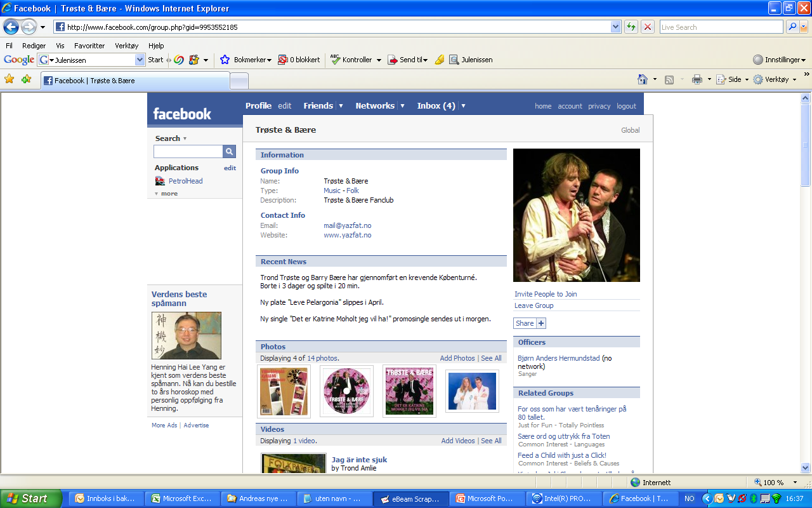Click the new tab button

239,81
